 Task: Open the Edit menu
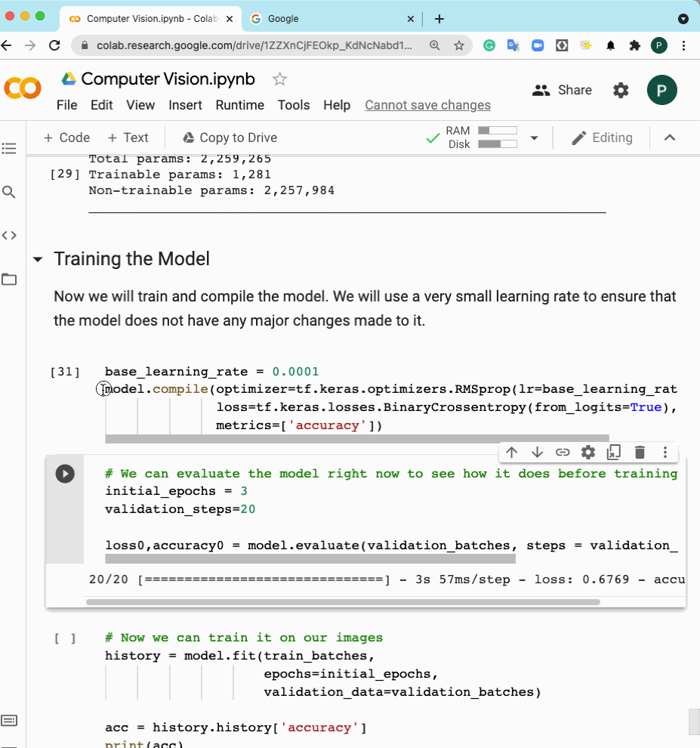click(x=102, y=105)
